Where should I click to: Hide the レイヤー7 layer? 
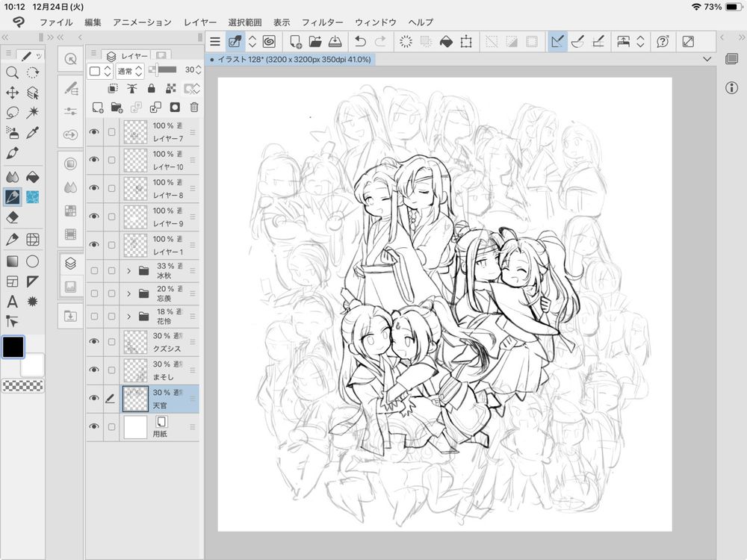94,132
